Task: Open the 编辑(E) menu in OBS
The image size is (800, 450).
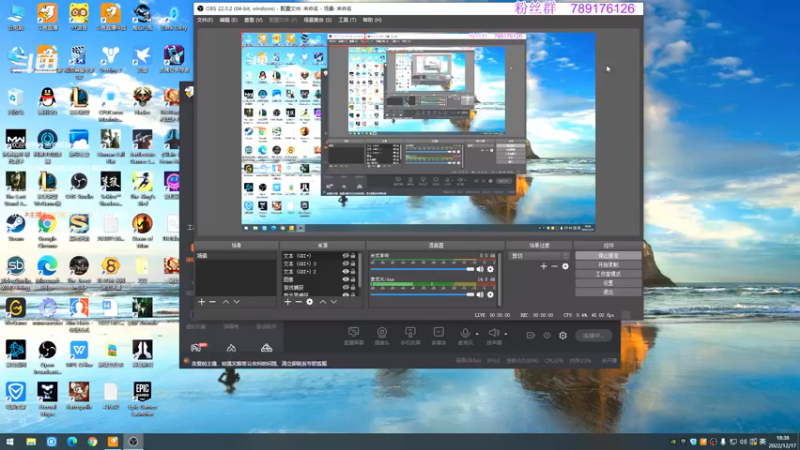Action: [228, 20]
